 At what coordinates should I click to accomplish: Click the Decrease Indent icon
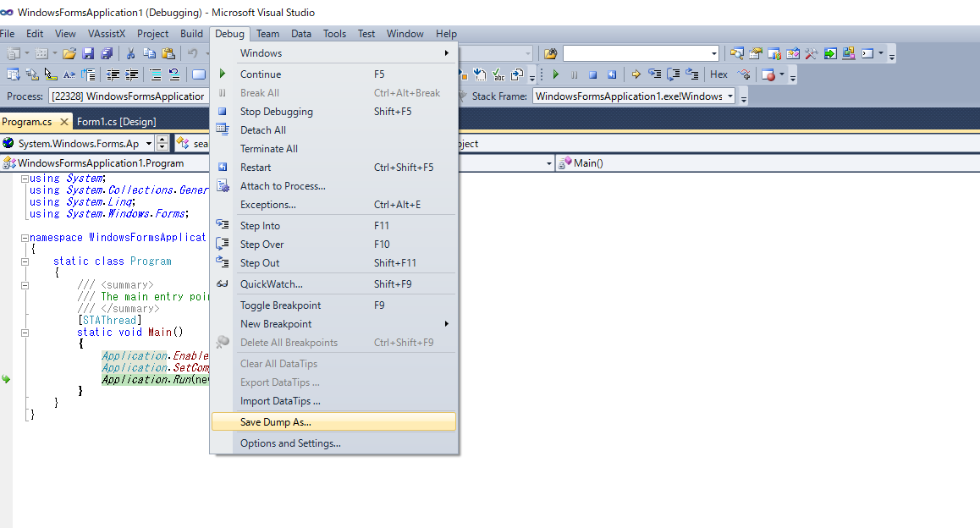113,75
